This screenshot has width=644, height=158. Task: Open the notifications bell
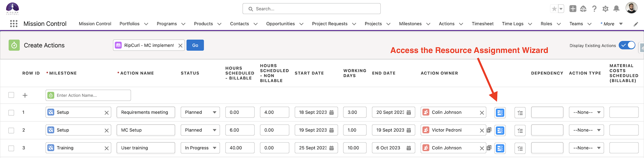pyautogui.click(x=616, y=9)
